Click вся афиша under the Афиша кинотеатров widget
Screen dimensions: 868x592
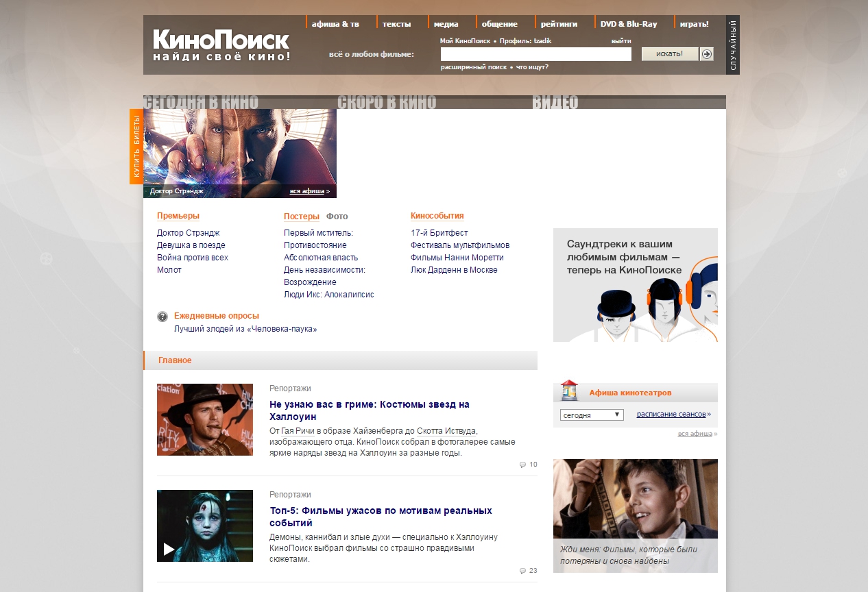point(695,434)
